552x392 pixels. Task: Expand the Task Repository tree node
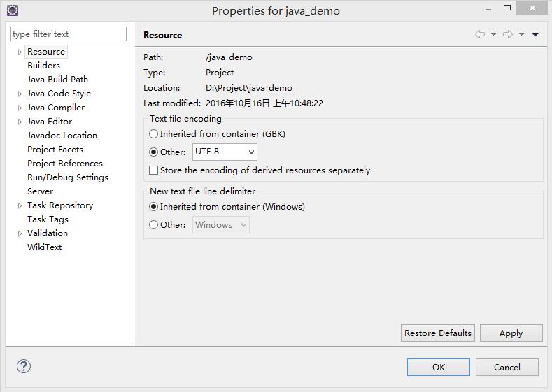coord(20,205)
